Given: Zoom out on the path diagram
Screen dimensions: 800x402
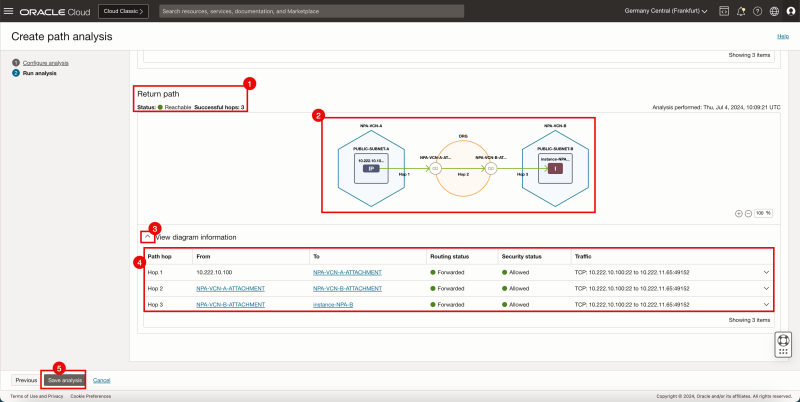Looking at the screenshot, I should coord(749,213).
